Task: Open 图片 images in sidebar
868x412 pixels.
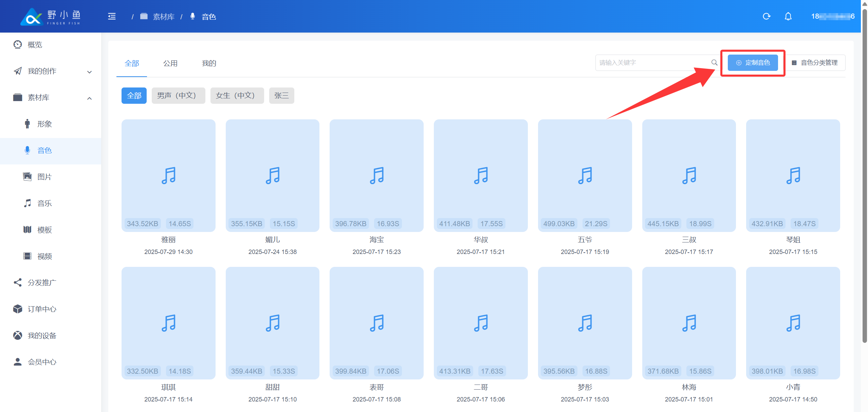Action: pos(44,177)
